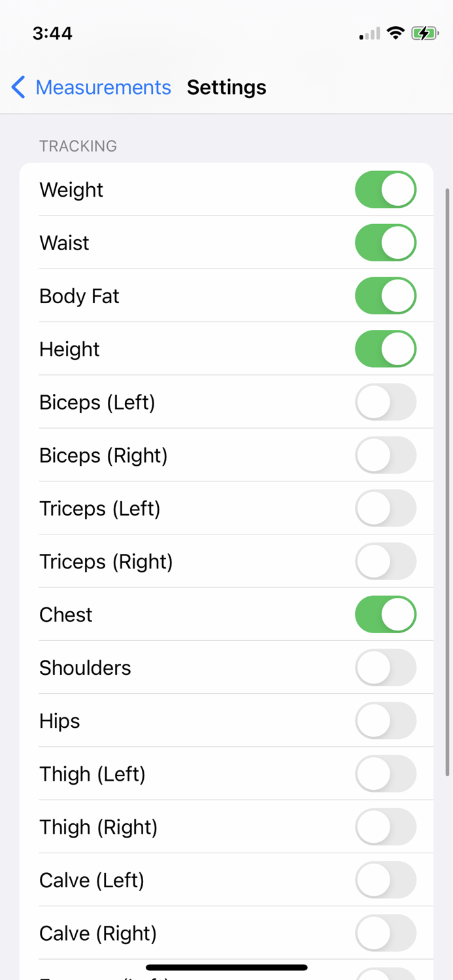453x980 pixels.
Task: Turn on Calve (Left) tracking
Action: 386,880
